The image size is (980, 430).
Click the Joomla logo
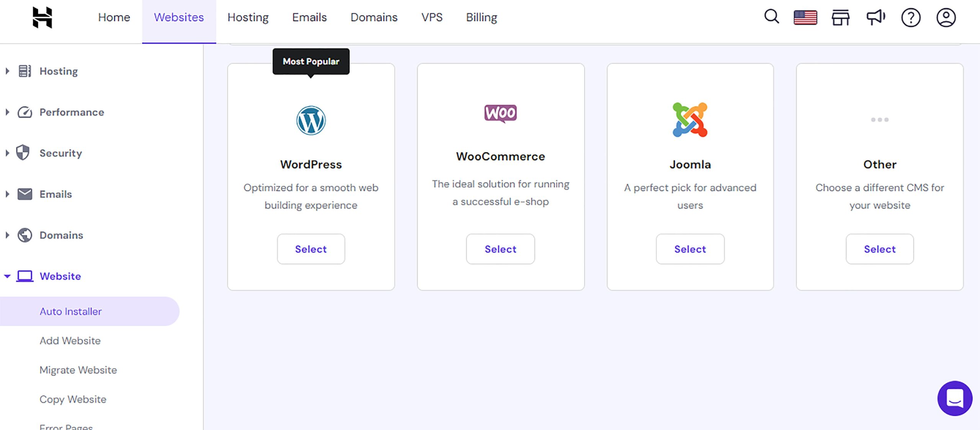[690, 120]
